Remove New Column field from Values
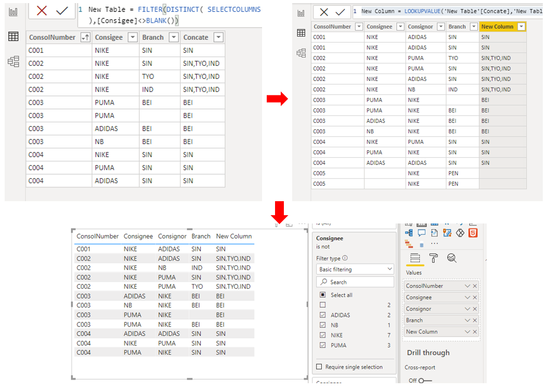Image resolution: width=548 pixels, height=392 pixels. pos(475,332)
